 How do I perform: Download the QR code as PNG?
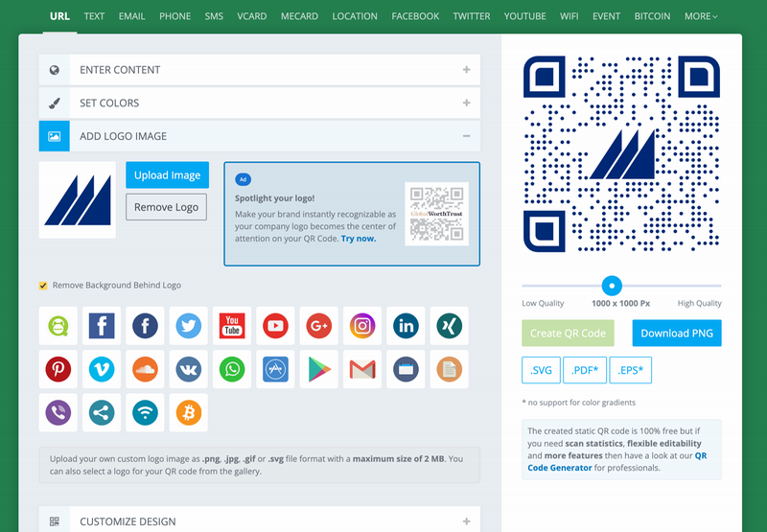pyautogui.click(x=677, y=333)
